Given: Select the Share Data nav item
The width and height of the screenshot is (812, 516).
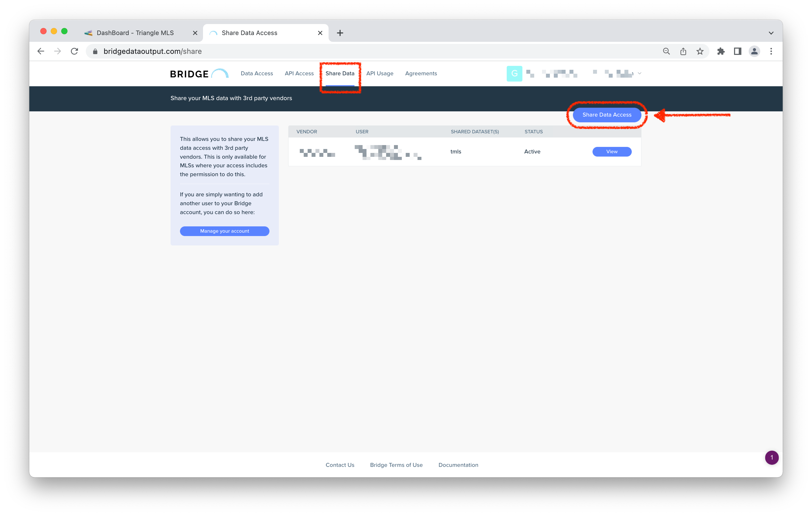Looking at the screenshot, I should click(340, 73).
